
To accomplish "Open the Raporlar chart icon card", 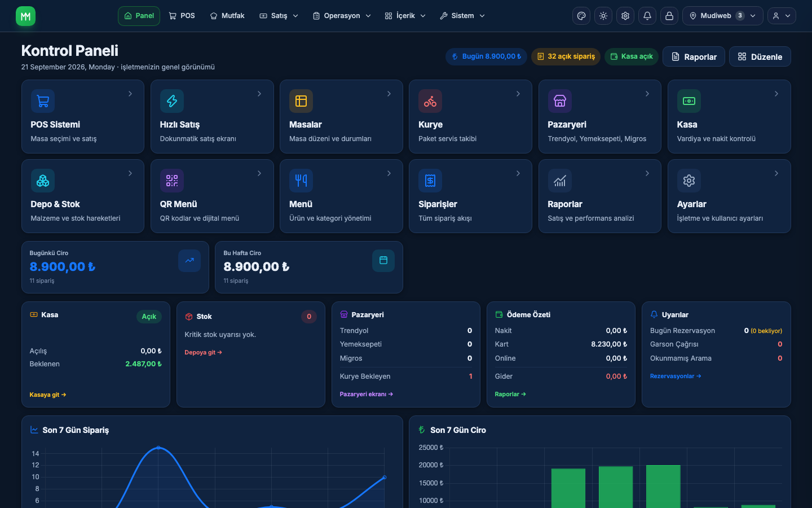I will (x=560, y=181).
